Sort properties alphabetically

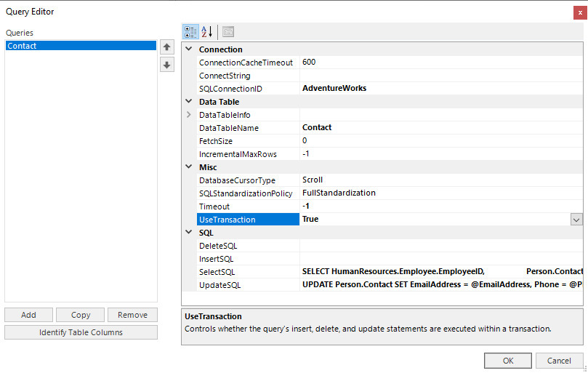tap(207, 32)
